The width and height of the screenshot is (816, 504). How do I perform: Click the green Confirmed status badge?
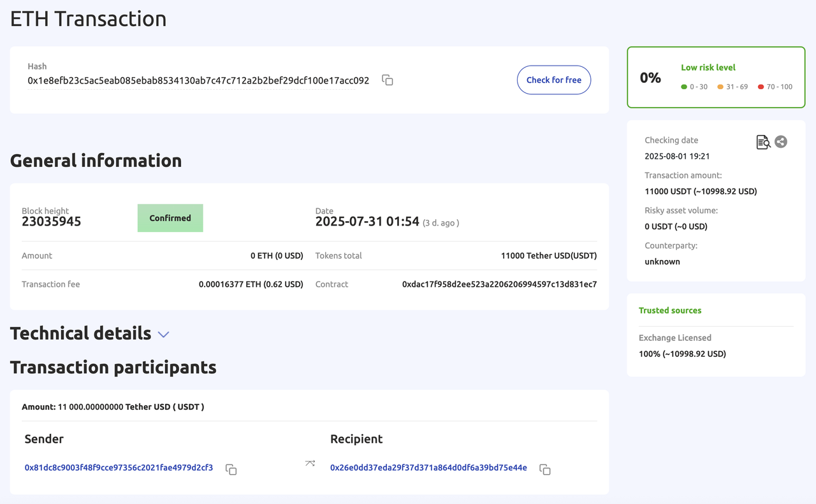pos(170,218)
